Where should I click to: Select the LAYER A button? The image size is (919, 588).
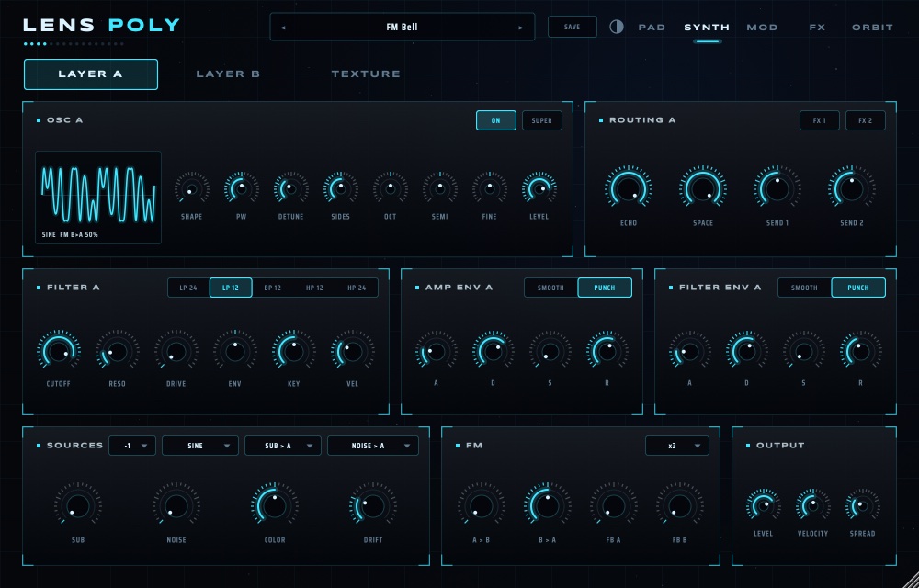pyautogui.click(x=91, y=74)
